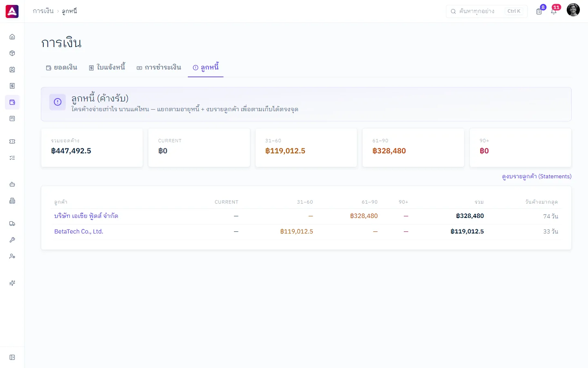This screenshot has height=368, width=588.
Task: Open the sparkles AI sidebar icon
Action: [x=12, y=283]
